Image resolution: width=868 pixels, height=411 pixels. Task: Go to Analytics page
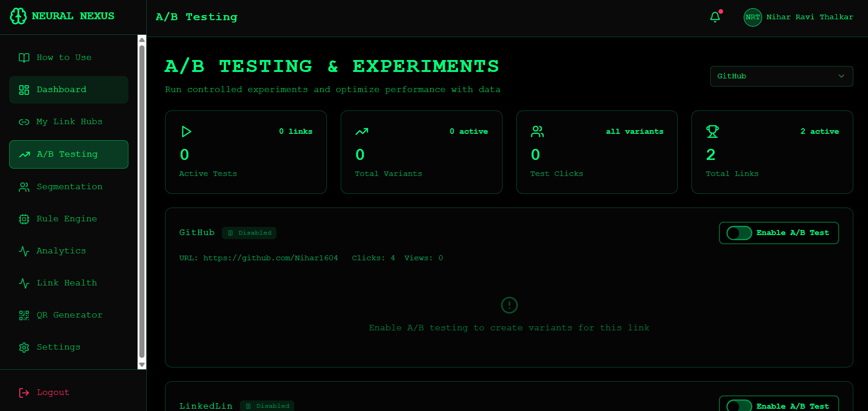[69, 251]
